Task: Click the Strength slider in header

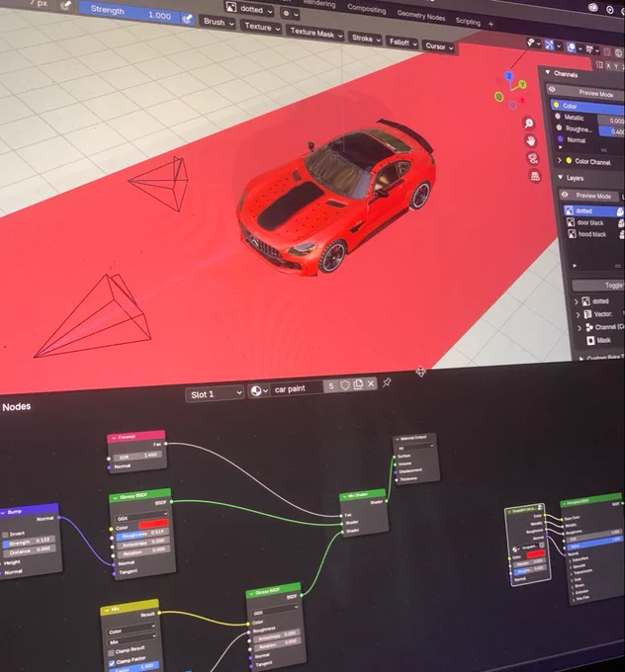Action: coord(130,13)
